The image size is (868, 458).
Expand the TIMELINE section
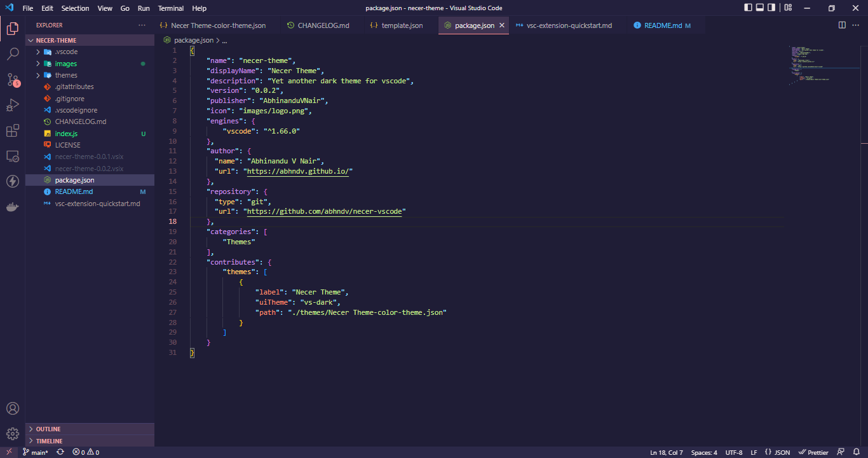tap(90, 441)
